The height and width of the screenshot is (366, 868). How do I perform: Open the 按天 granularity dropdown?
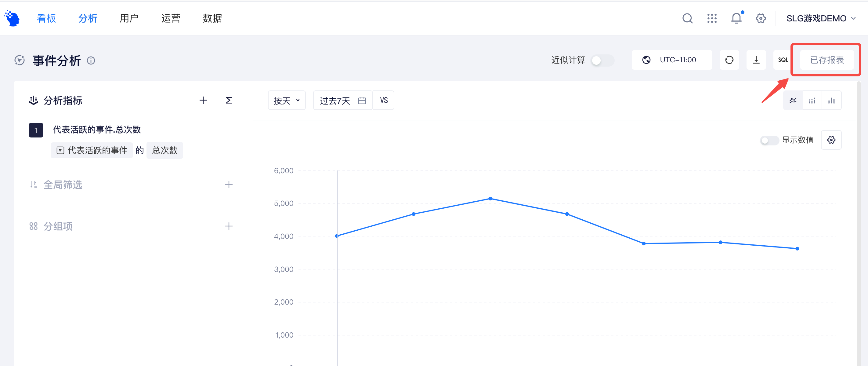(287, 101)
